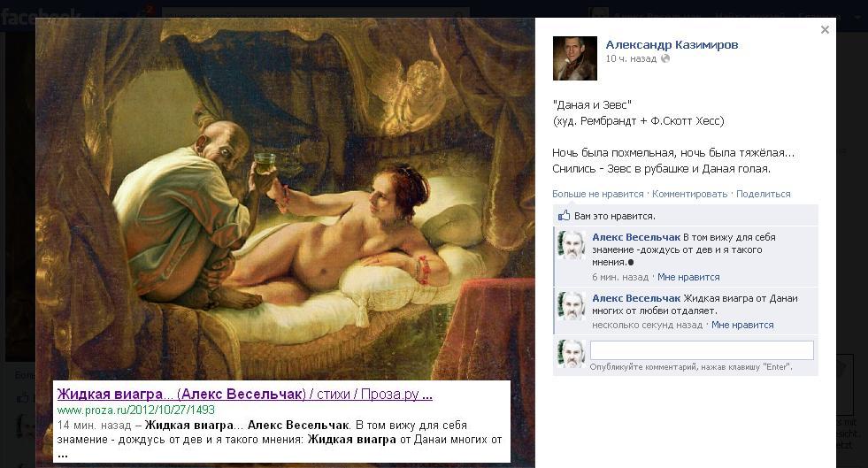Focus the comment input field
Viewport: 868px width, 468px height.
click(702, 350)
